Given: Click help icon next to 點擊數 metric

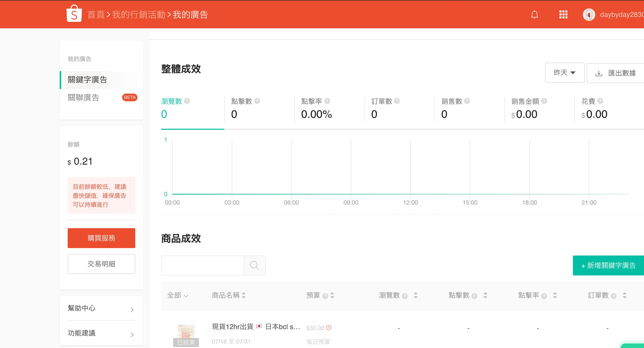Looking at the screenshot, I should point(257,101).
